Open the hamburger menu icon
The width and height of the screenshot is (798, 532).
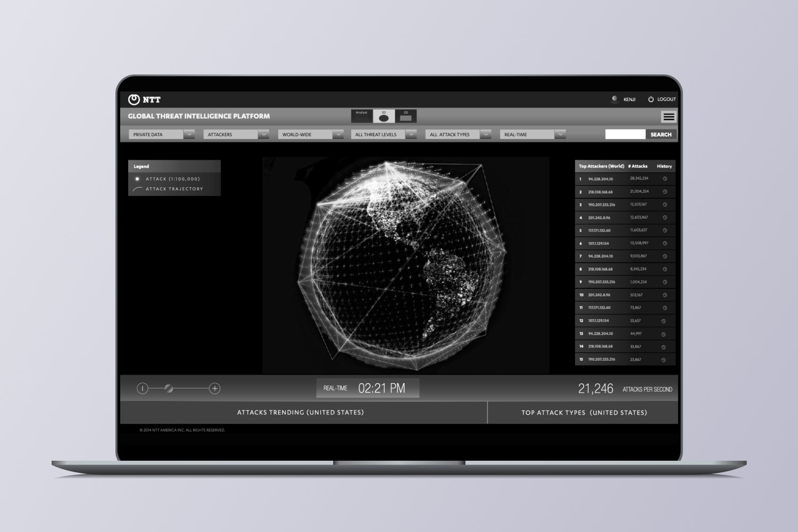(x=669, y=117)
